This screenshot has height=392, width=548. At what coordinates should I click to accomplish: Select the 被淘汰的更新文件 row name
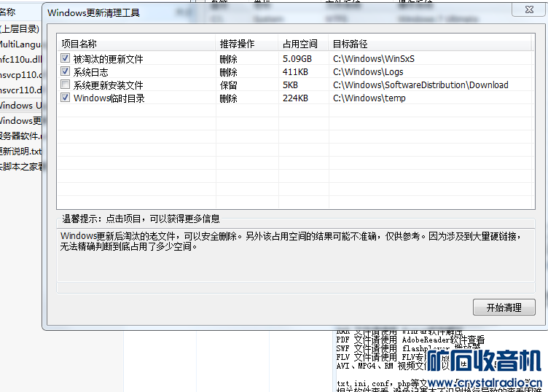[x=109, y=59]
